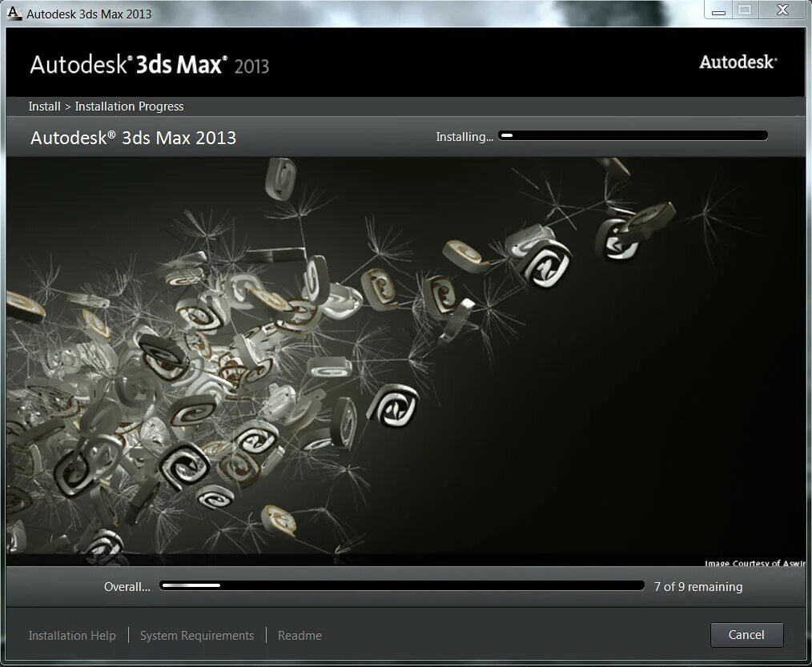Image resolution: width=812 pixels, height=667 pixels.
Task: Click the 'Install > Installation Progress' breadcrumb
Action: (107, 106)
